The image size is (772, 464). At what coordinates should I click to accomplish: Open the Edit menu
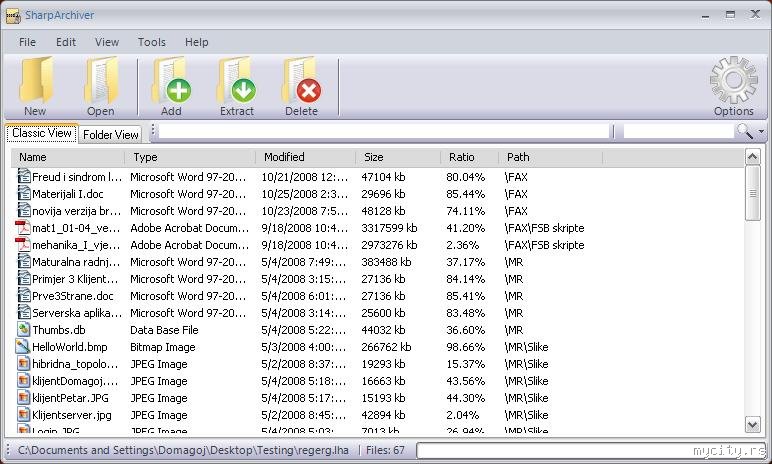tap(66, 42)
